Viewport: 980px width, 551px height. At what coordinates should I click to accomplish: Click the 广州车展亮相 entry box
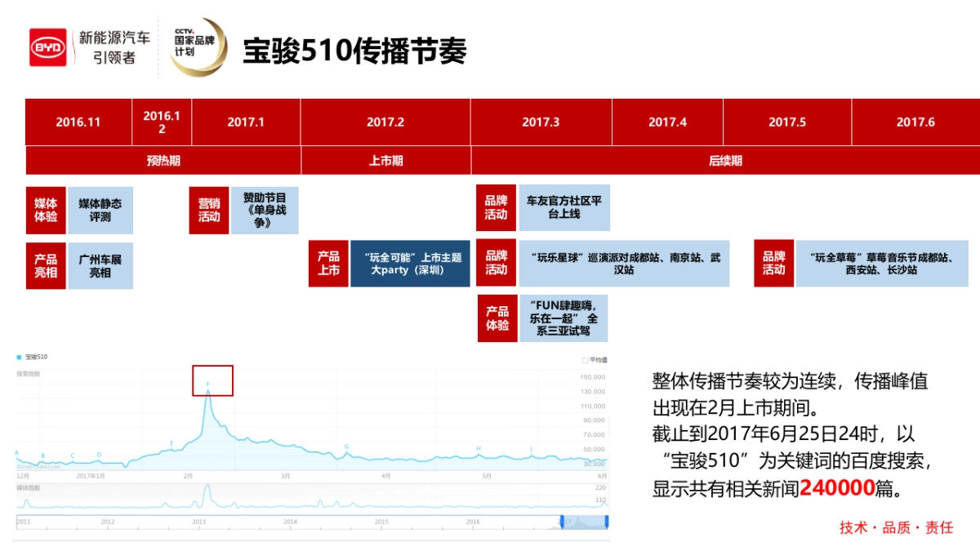(x=100, y=265)
